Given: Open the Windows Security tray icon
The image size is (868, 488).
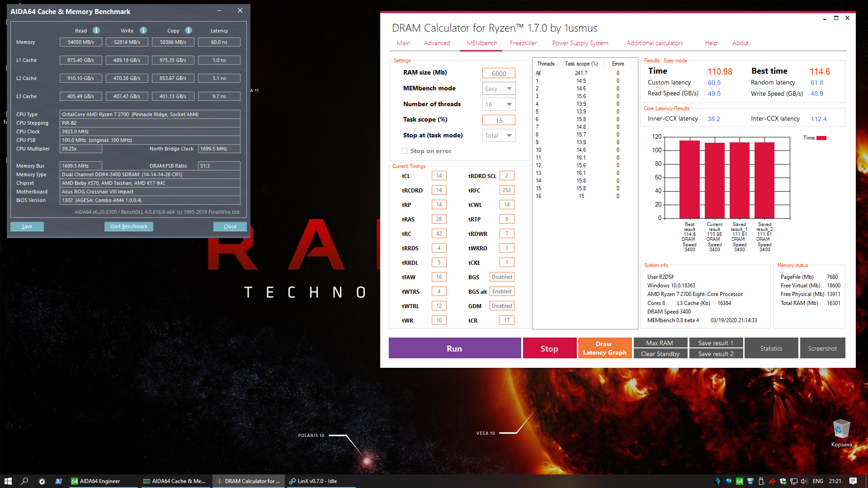Looking at the screenshot, I should tap(783, 481).
